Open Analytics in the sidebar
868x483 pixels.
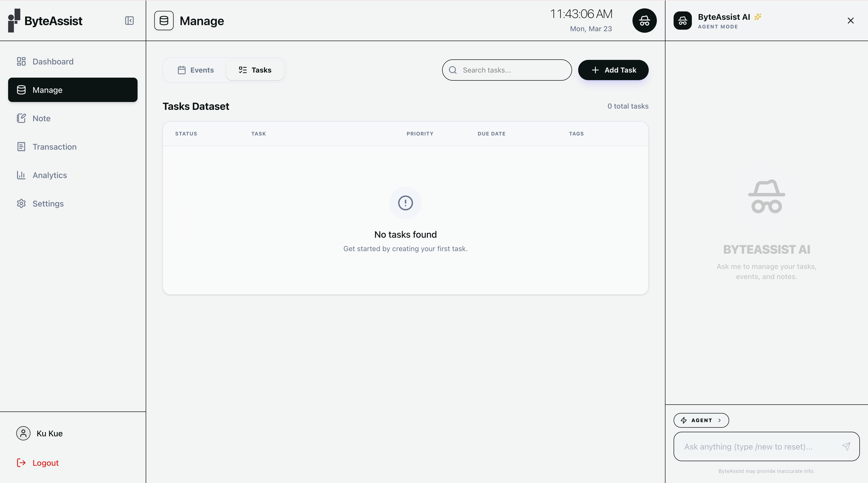coord(73,175)
